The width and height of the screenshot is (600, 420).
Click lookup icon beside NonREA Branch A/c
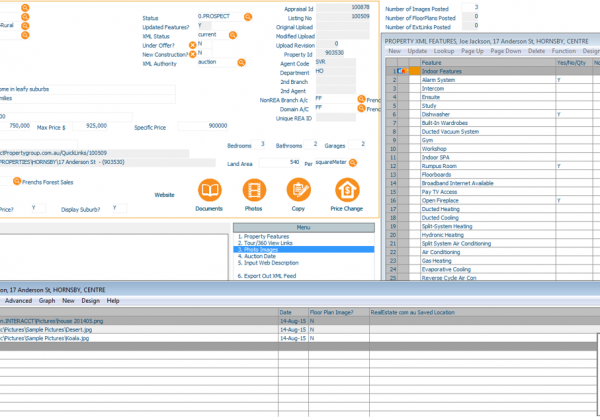[x=361, y=99]
